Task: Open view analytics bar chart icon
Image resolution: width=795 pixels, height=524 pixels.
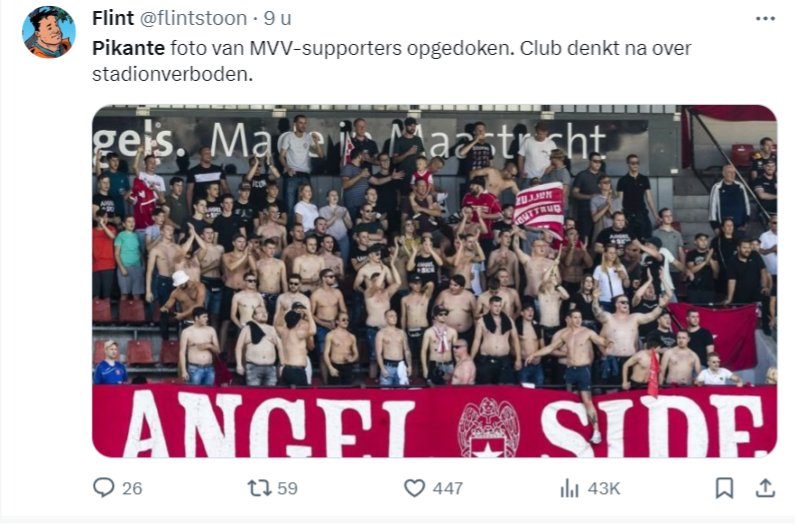Action: (569, 488)
